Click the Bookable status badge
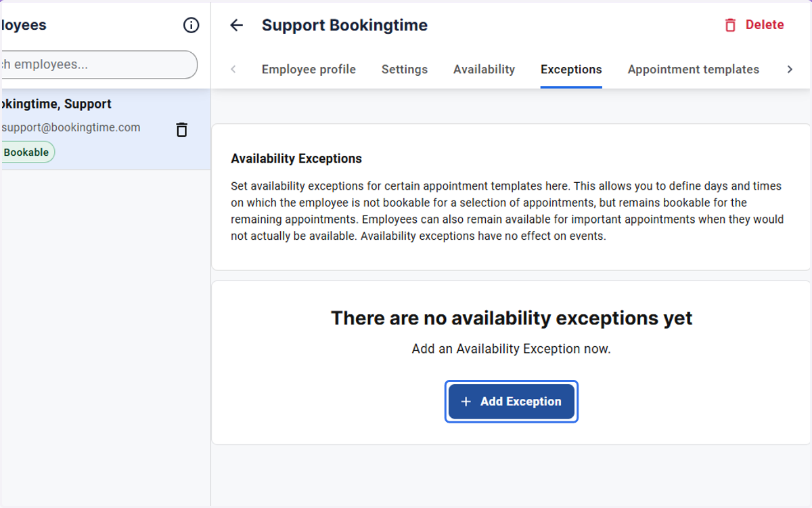This screenshot has width=812, height=508. pos(27,152)
